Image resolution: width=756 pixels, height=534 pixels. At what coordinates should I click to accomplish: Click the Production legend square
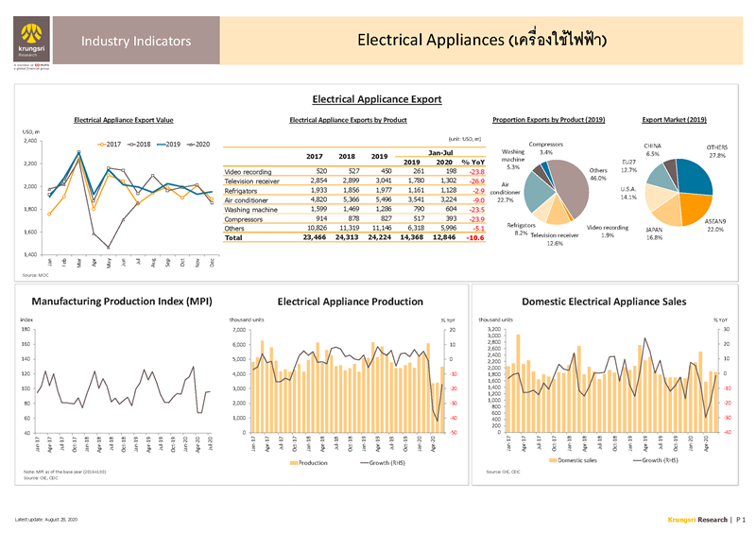(x=294, y=476)
